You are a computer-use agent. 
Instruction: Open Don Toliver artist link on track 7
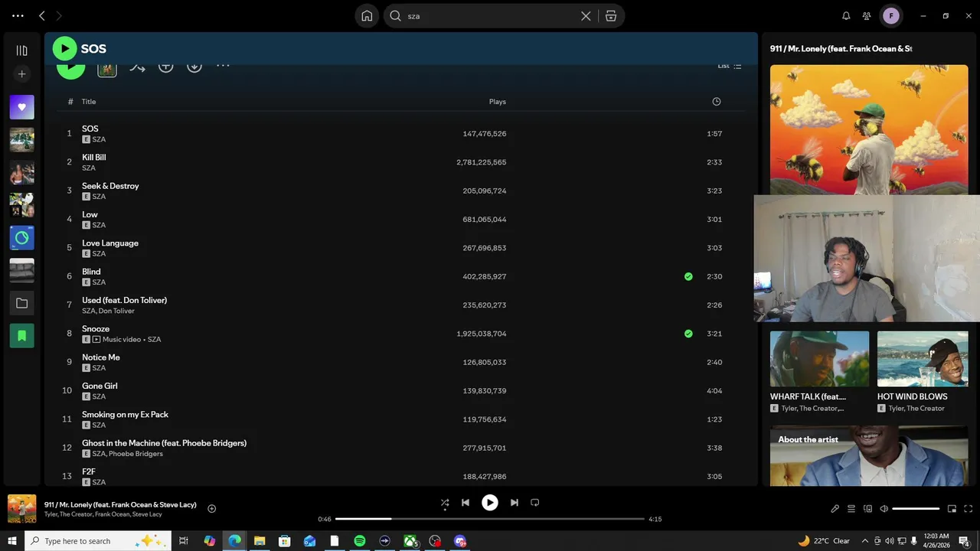tap(116, 311)
